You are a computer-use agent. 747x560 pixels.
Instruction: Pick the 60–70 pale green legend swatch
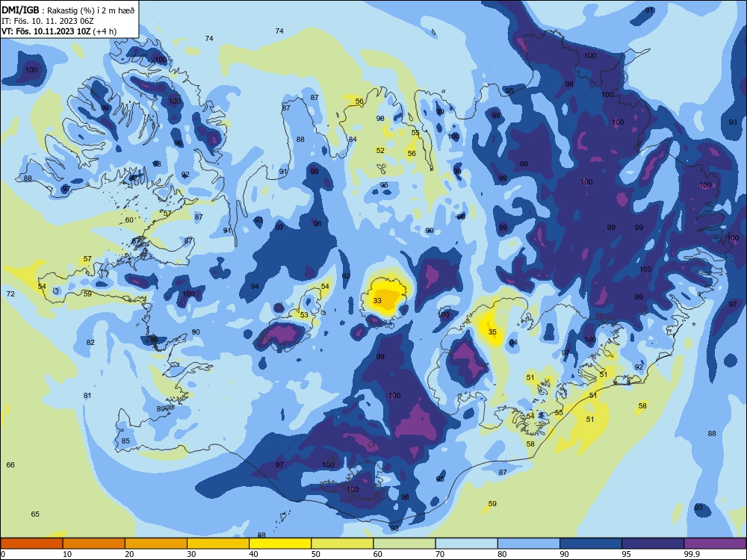pyautogui.click(x=404, y=544)
